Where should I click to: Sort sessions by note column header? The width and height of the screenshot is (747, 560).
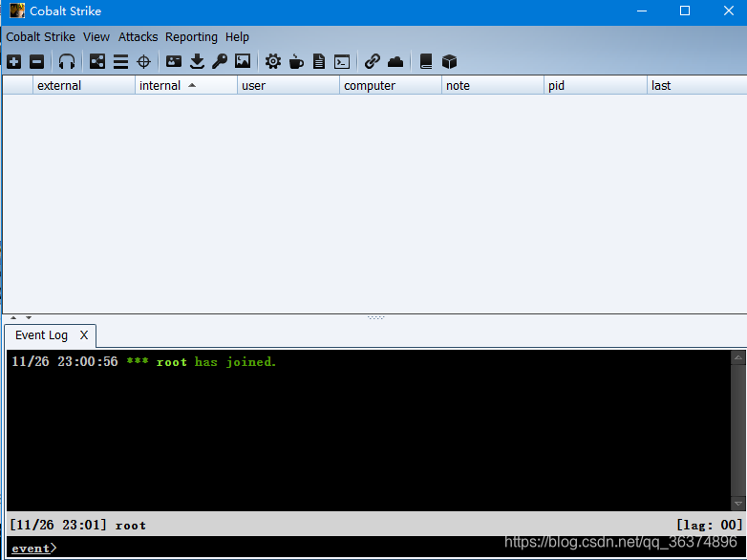(493, 85)
